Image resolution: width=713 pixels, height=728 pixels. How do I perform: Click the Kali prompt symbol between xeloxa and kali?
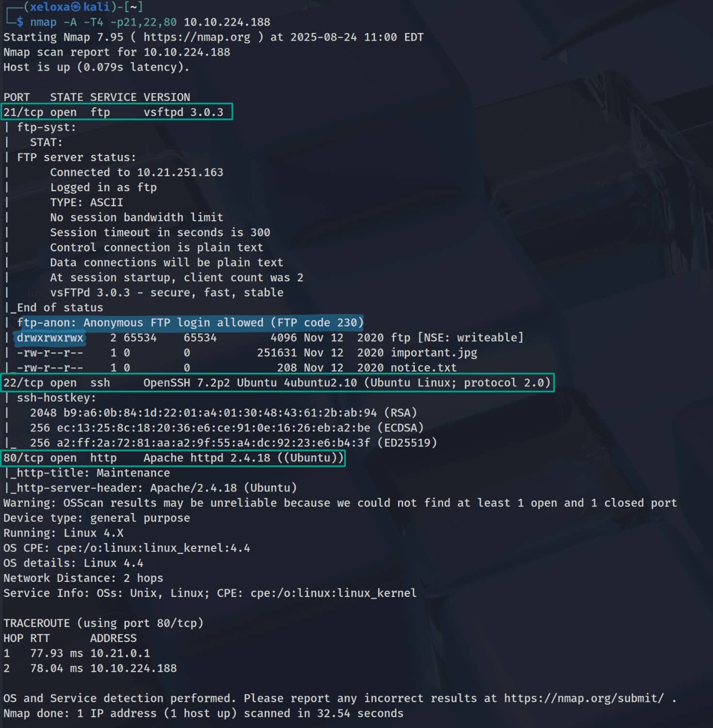(76, 7)
